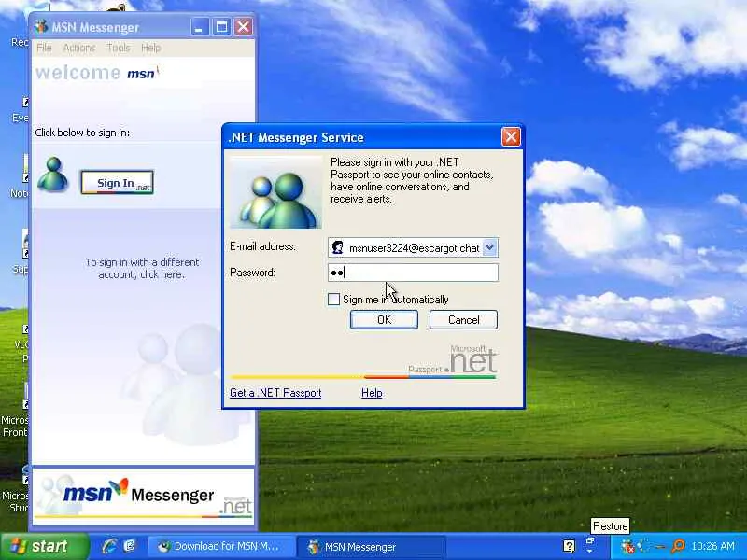Close the .NET Messenger Service dialog
The width and height of the screenshot is (747, 560).
511,137
